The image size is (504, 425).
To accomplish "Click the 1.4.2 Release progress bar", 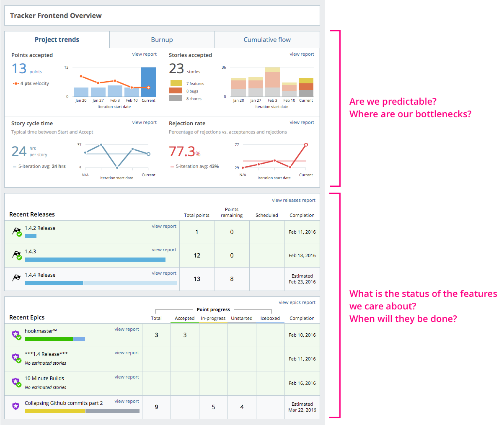I will 31,236.
